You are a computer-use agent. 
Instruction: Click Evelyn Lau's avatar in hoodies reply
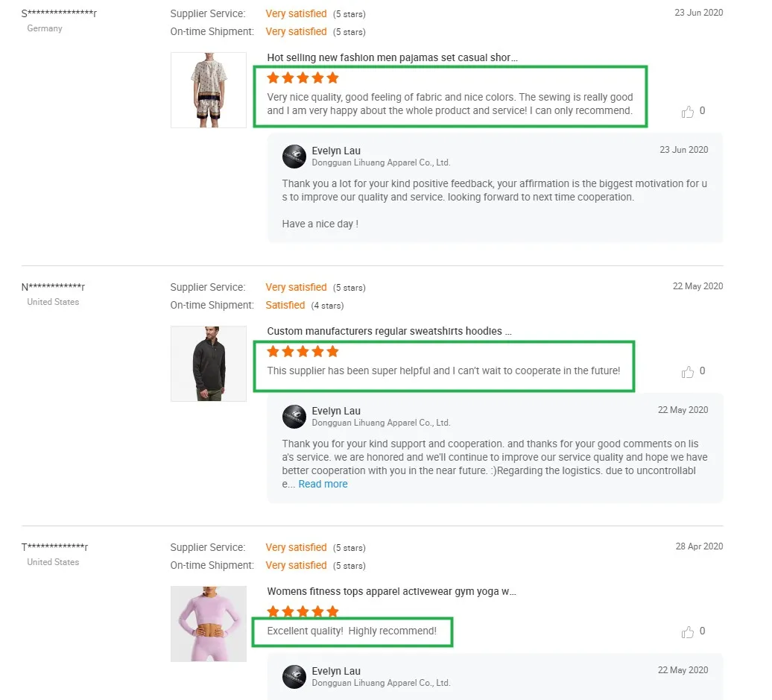294,417
